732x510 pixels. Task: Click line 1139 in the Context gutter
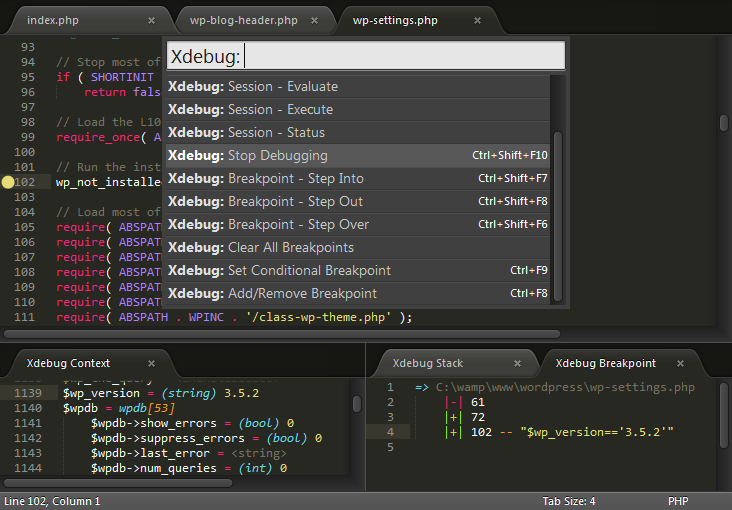pos(28,393)
